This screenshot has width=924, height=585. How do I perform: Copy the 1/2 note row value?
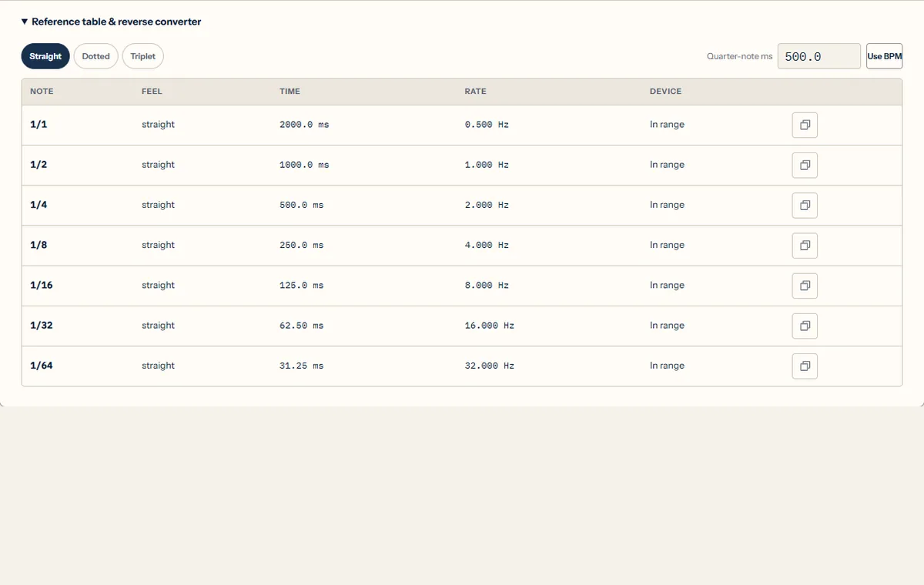805,165
